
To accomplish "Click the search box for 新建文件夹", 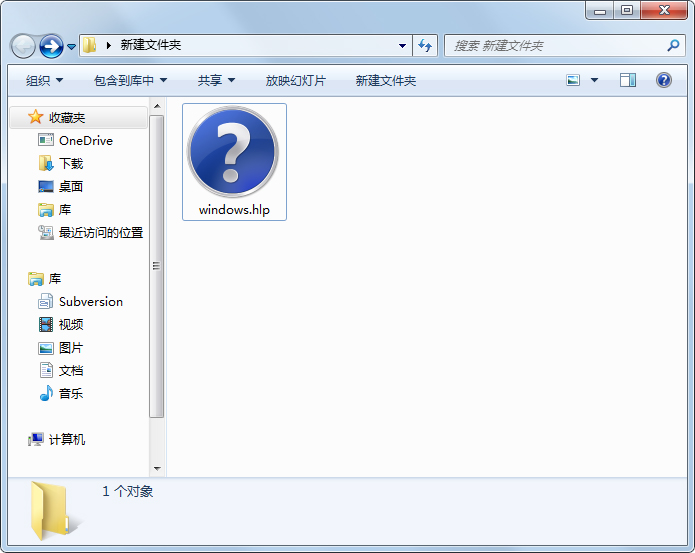I will coord(555,45).
